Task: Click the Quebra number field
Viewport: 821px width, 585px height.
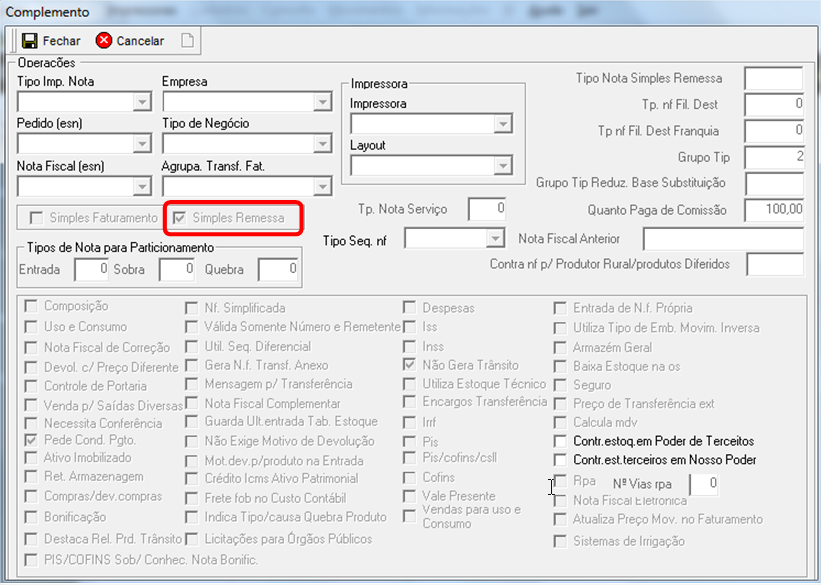Action: tap(278, 270)
